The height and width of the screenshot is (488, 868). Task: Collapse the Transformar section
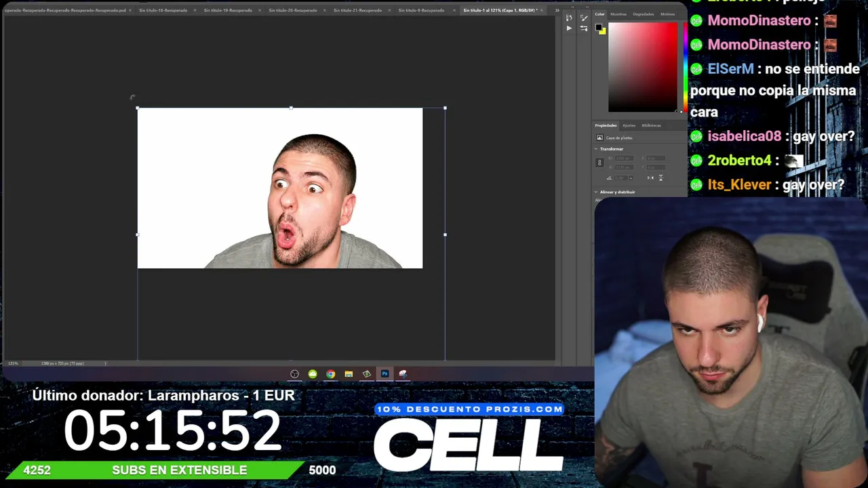[596, 149]
